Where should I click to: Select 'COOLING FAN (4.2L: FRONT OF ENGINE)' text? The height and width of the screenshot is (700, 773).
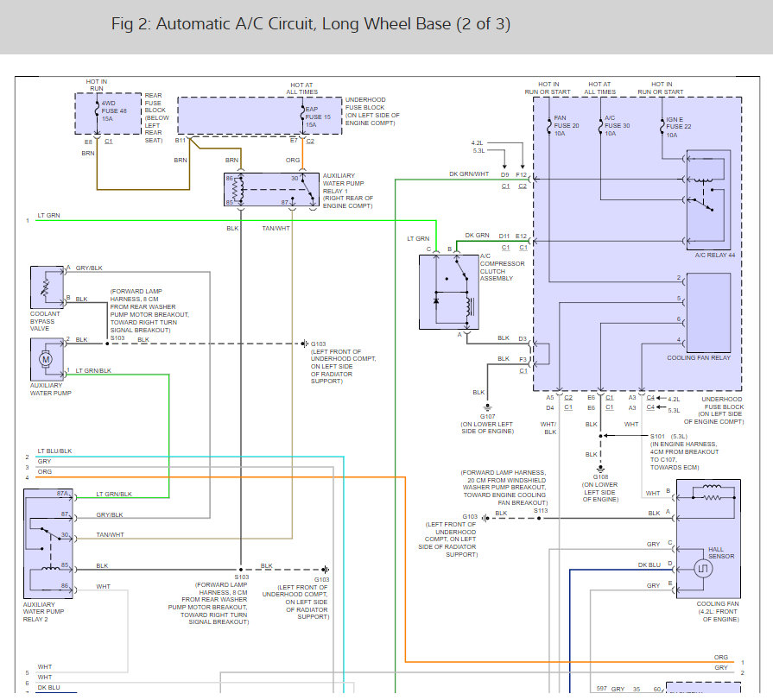point(718,611)
